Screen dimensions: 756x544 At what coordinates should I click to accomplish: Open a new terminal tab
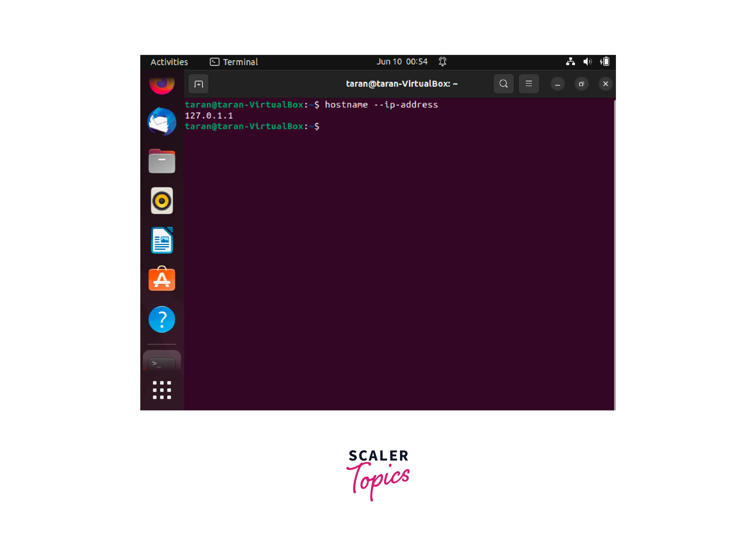(x=198, y=84)
